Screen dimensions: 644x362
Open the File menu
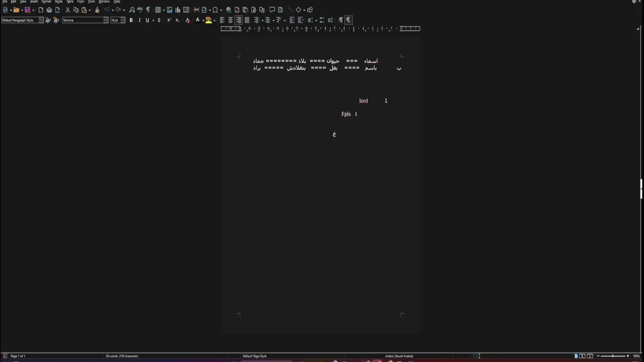pos(5,2)
